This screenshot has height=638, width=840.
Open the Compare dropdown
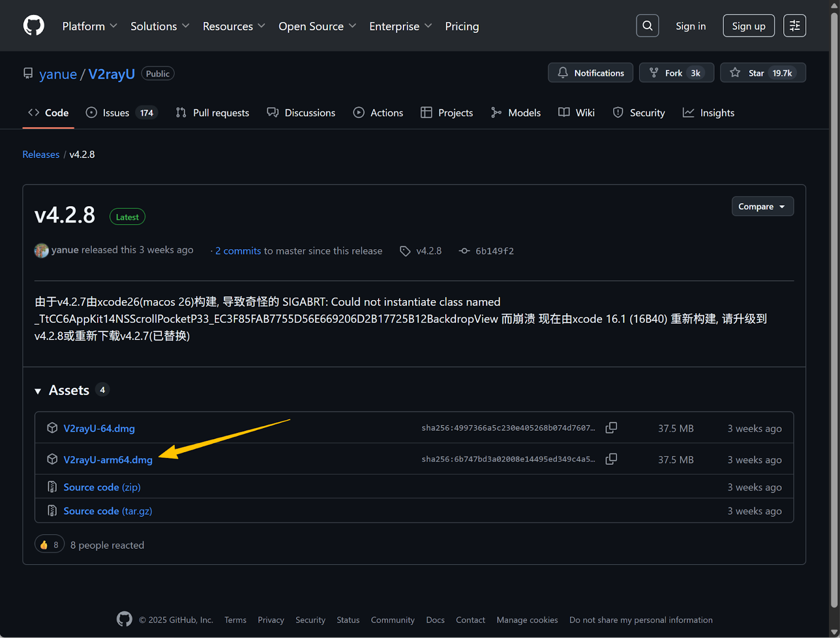coord(762,207)
